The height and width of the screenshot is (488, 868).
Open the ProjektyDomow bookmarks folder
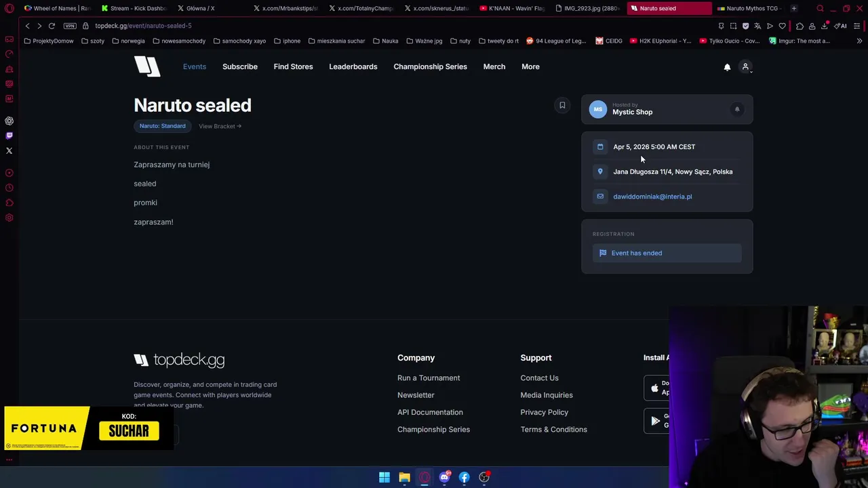49,41
